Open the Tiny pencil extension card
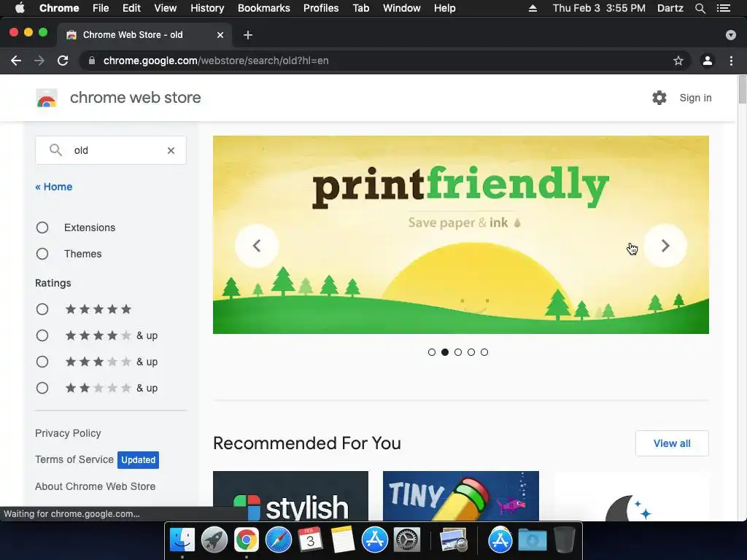 click(x=461, y=496)
